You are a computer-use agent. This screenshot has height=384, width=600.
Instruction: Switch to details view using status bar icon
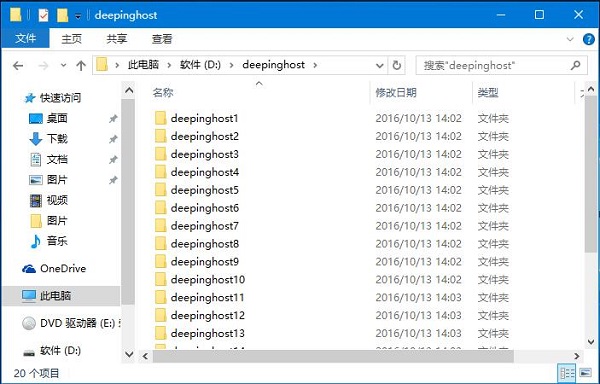click(x=567, y=373)
